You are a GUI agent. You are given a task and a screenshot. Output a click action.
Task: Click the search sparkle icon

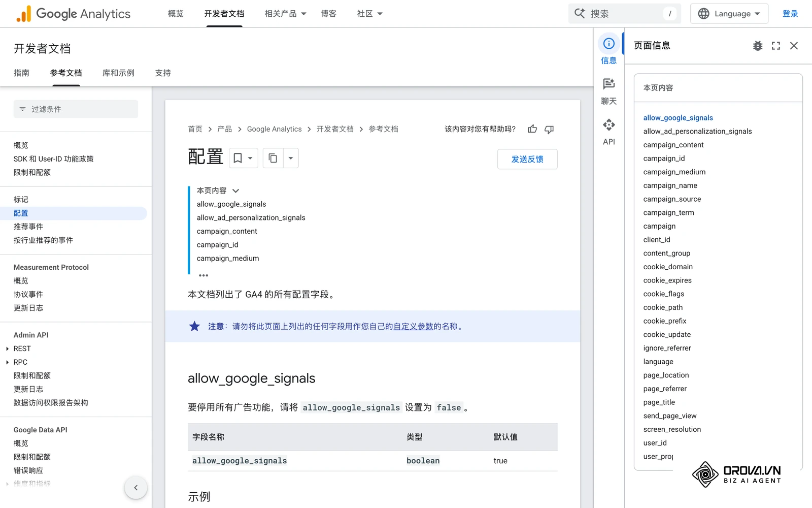click(580, 13)
